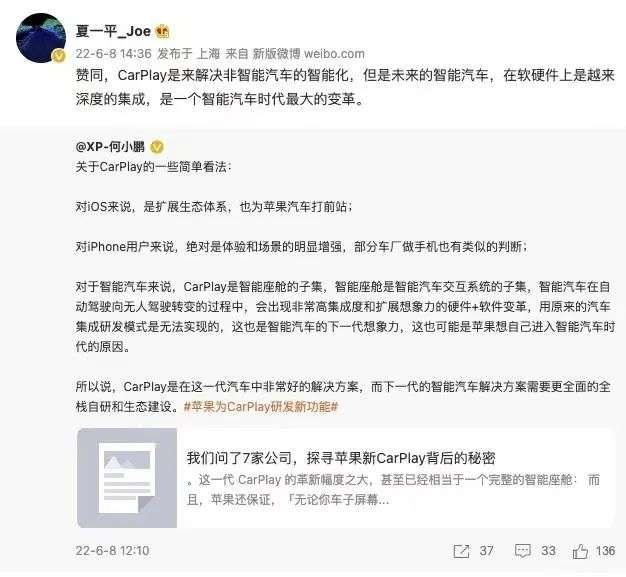Open article 我们问了7家公司 title
This screenshot has width=626, height=577.
click(x=341, y=458)
